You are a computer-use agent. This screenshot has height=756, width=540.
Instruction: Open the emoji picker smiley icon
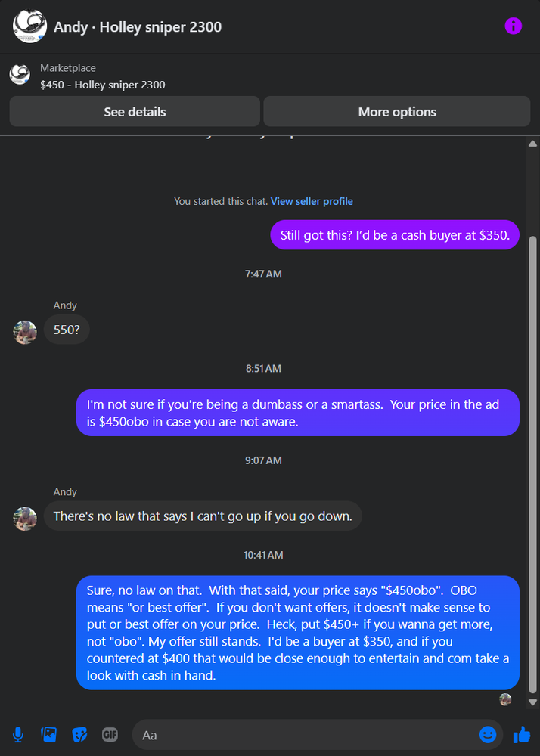(x=489, y=734)
